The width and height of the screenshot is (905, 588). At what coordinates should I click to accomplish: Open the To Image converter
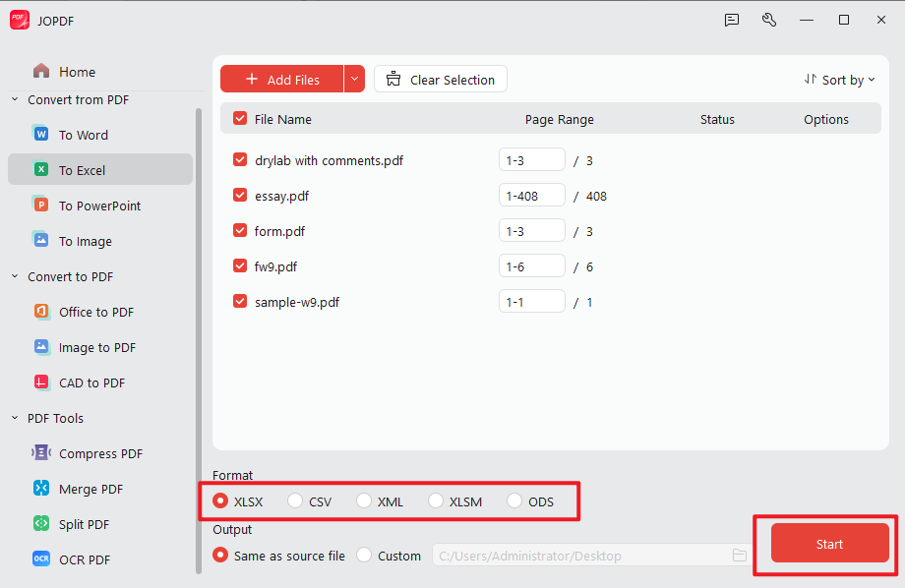pos(100,241)
